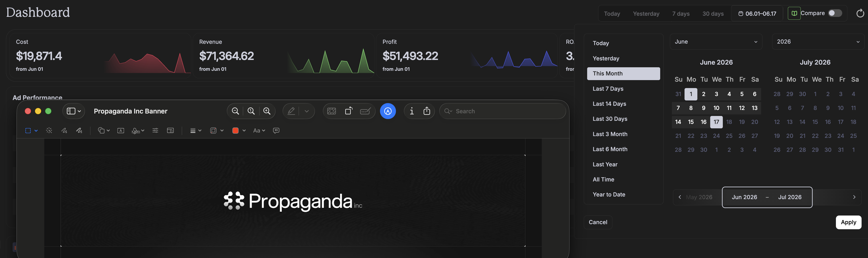Viewport: 868px width, 258px height.
Task: Open the inspector info icon
Action: [x=411, y=111]
